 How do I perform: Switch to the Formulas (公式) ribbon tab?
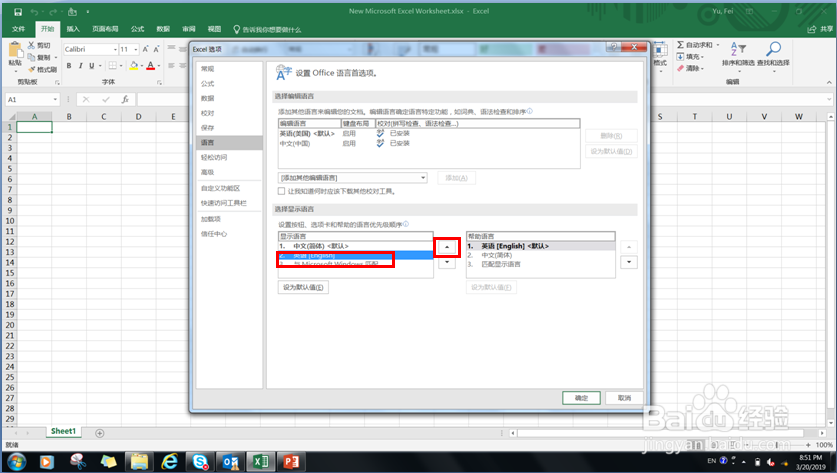click(137, 29)
